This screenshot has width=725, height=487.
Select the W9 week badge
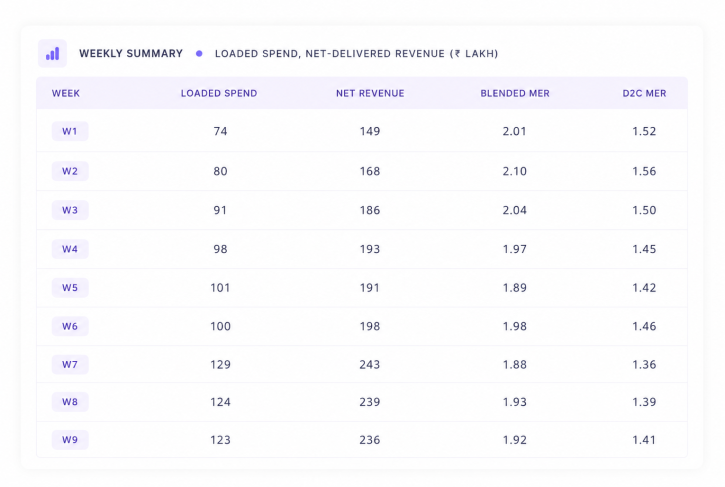click(x=70, y=440)
